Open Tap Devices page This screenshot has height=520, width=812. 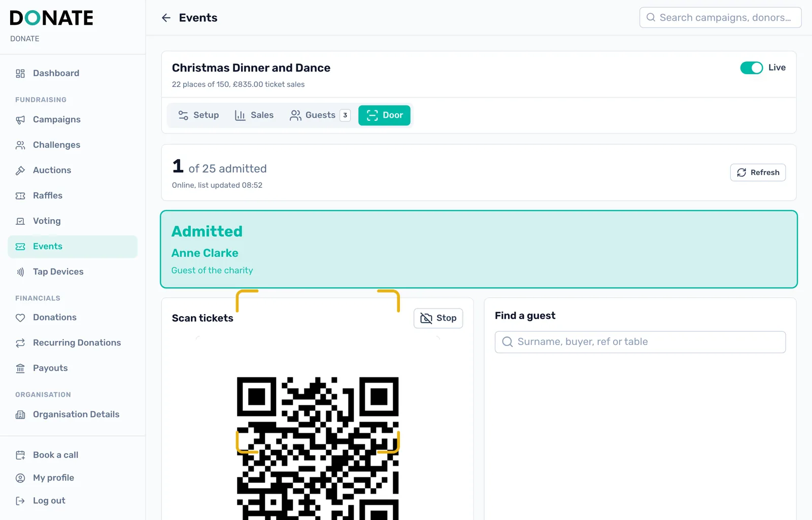pos(73,272)
